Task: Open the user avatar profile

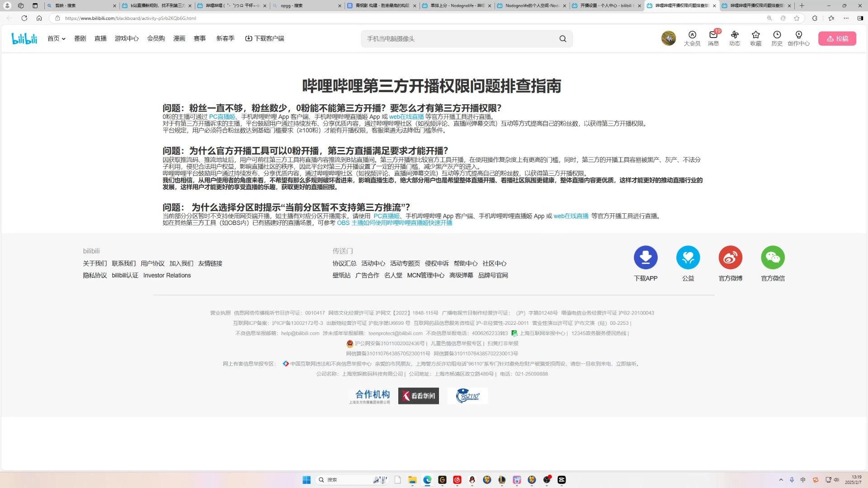Action: tap(669, 38)
